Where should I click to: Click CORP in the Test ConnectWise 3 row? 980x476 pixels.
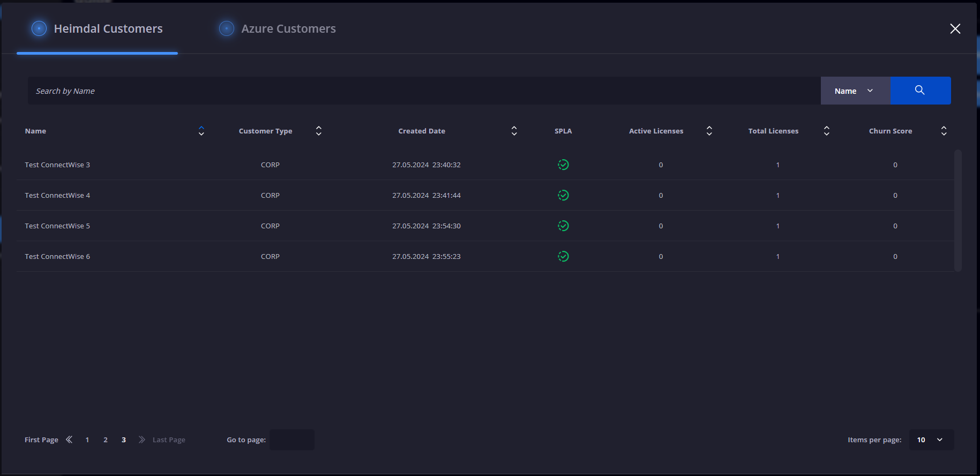tap(270, 165)
